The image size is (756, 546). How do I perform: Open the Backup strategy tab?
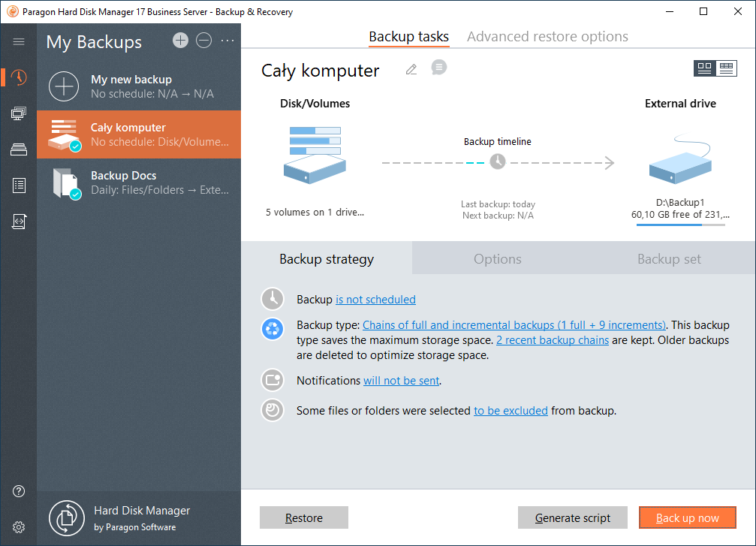(327, 258)
